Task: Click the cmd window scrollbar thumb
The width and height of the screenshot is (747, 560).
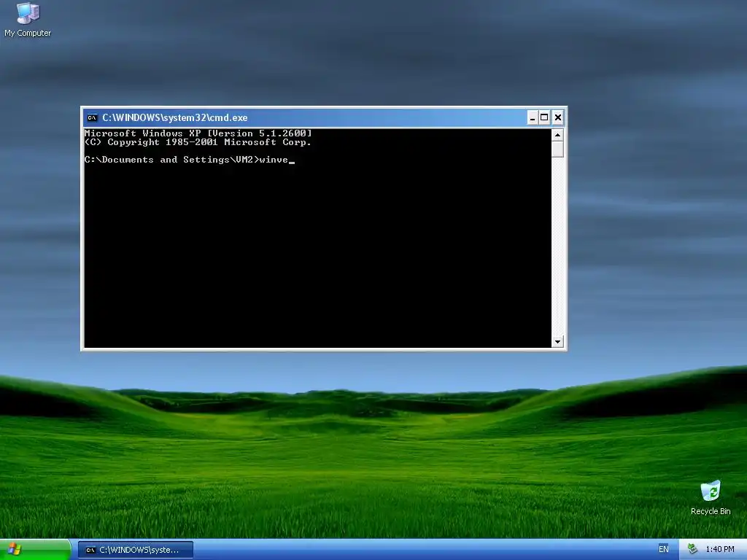Action: point(557,149)
